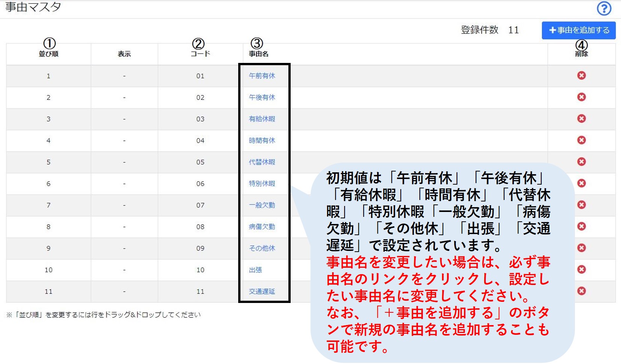
Task: Delete the 午前有休 row
Action: coord(581,76)
